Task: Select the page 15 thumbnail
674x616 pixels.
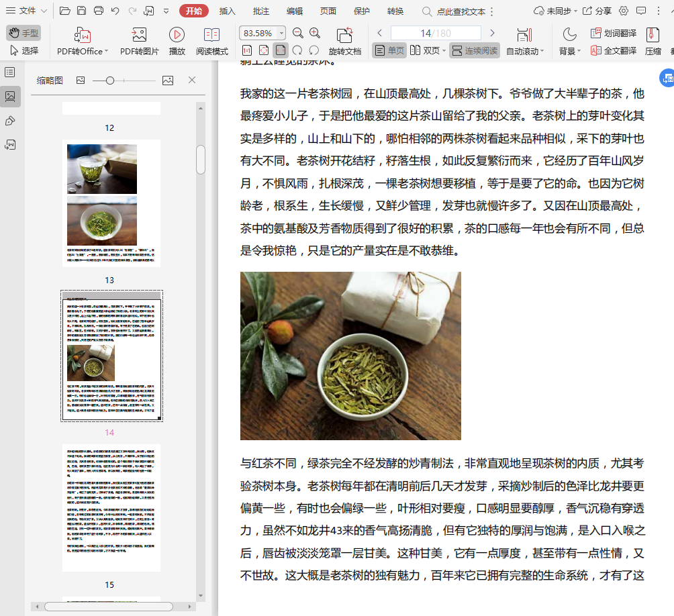Action: click(111, 508)
